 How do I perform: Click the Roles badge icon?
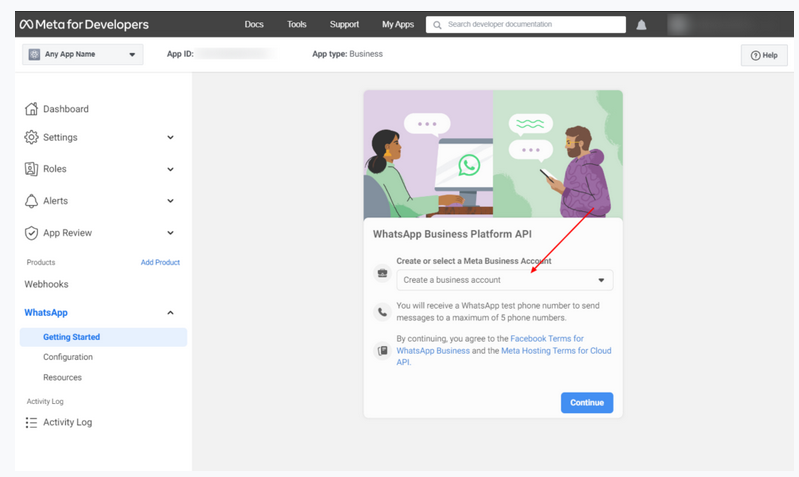31,169
